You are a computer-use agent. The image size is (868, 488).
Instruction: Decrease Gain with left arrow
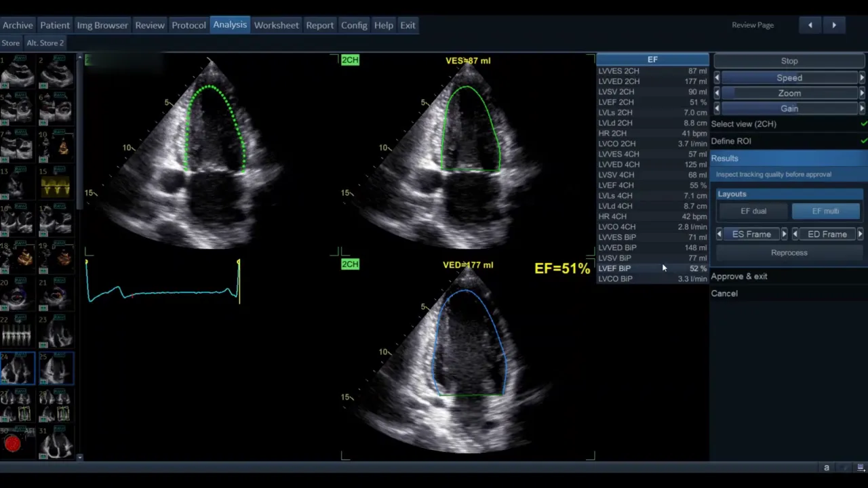click(717, 108)
